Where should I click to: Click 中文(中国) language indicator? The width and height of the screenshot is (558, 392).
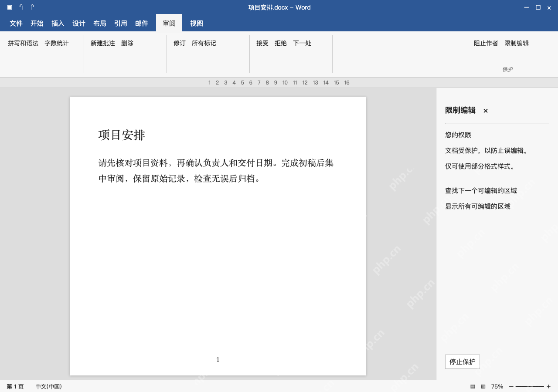(48, 386)
